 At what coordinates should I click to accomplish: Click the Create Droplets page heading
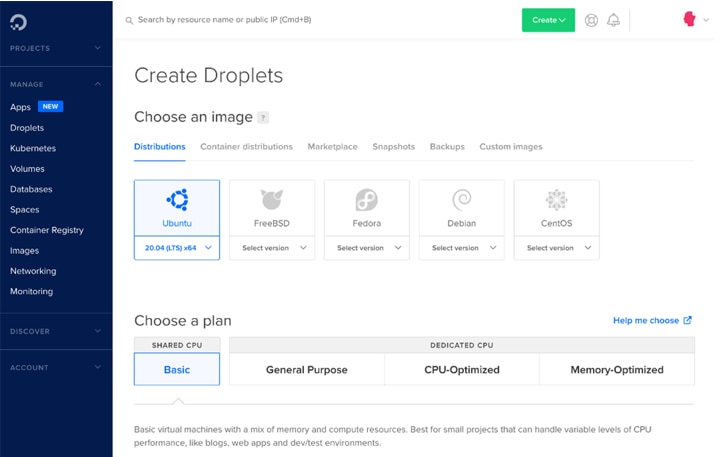coord(209,76)
